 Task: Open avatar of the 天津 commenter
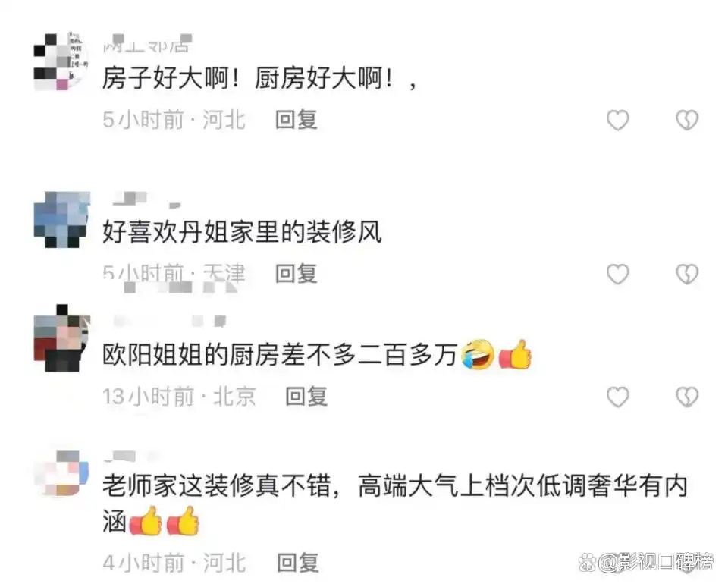click(61, 219)
